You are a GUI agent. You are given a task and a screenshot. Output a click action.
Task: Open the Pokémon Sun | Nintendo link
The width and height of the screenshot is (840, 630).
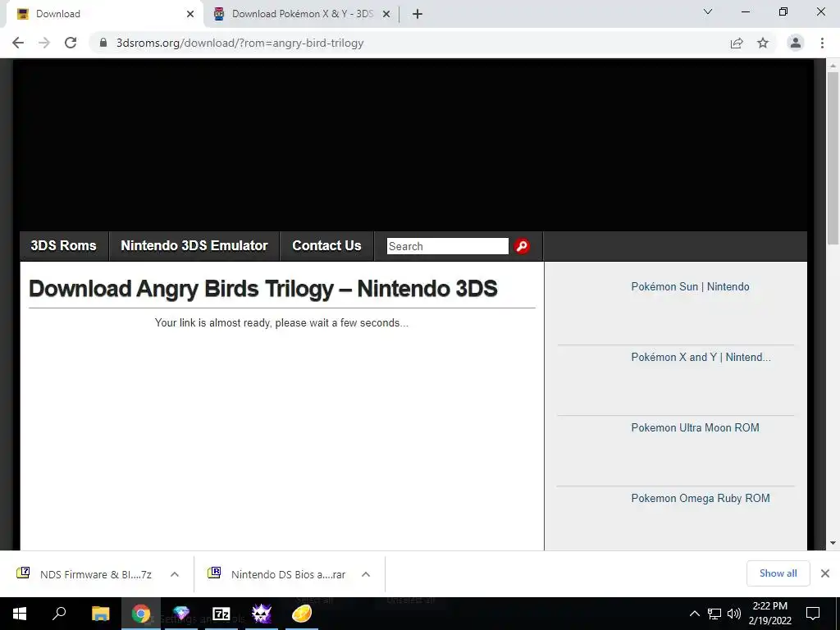(690, 286)
